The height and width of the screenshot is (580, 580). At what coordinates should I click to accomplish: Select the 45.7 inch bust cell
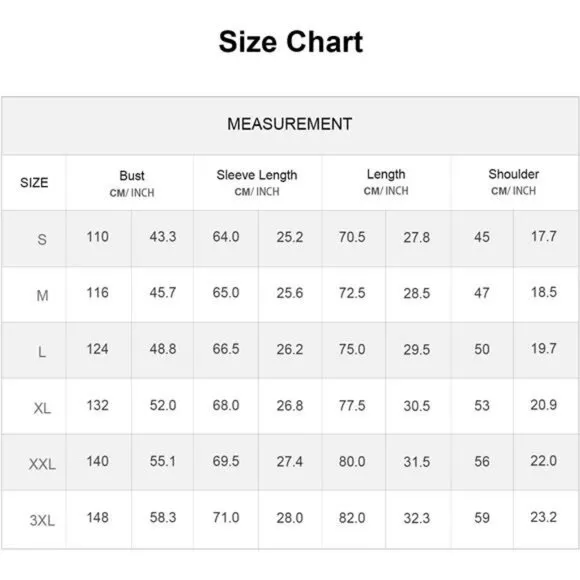[163, 293]
